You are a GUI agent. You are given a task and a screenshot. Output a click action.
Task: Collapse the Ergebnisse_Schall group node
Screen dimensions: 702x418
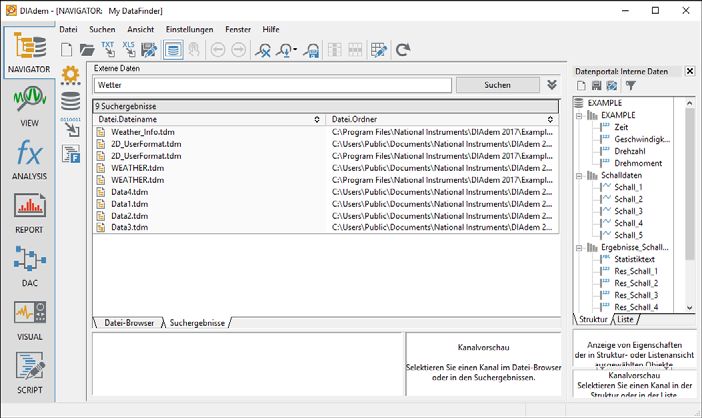click(579, 247)
